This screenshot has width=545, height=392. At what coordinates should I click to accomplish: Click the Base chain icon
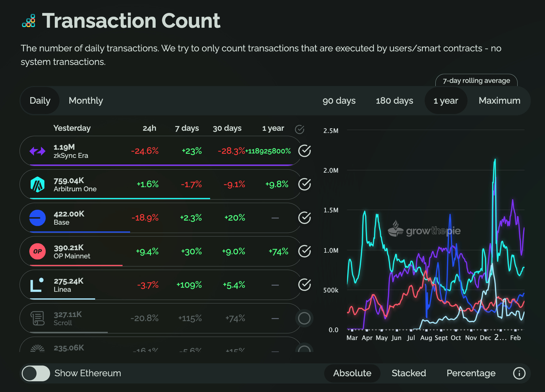pos(37,218)
